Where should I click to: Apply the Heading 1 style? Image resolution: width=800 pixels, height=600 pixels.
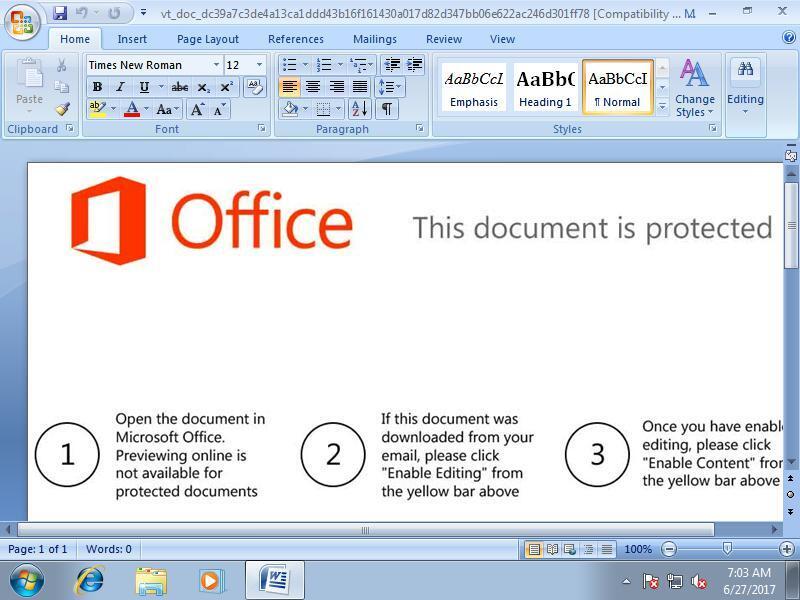click(545, 87)
